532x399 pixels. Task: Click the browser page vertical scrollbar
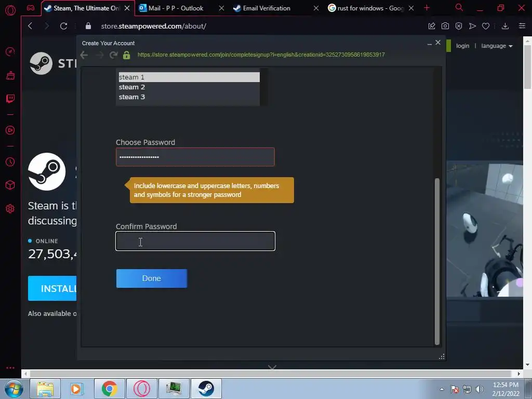528,66
